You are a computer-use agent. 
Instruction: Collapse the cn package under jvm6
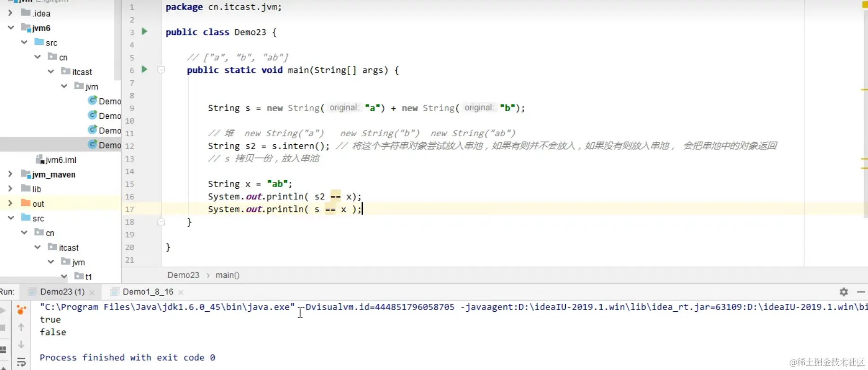(37, 57)
